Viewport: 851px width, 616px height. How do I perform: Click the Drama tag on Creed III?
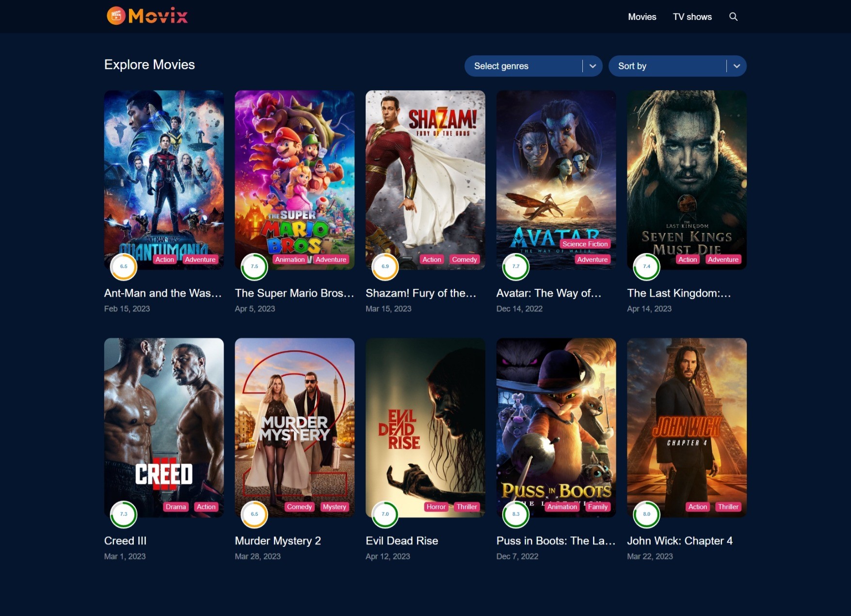point(176,507)
